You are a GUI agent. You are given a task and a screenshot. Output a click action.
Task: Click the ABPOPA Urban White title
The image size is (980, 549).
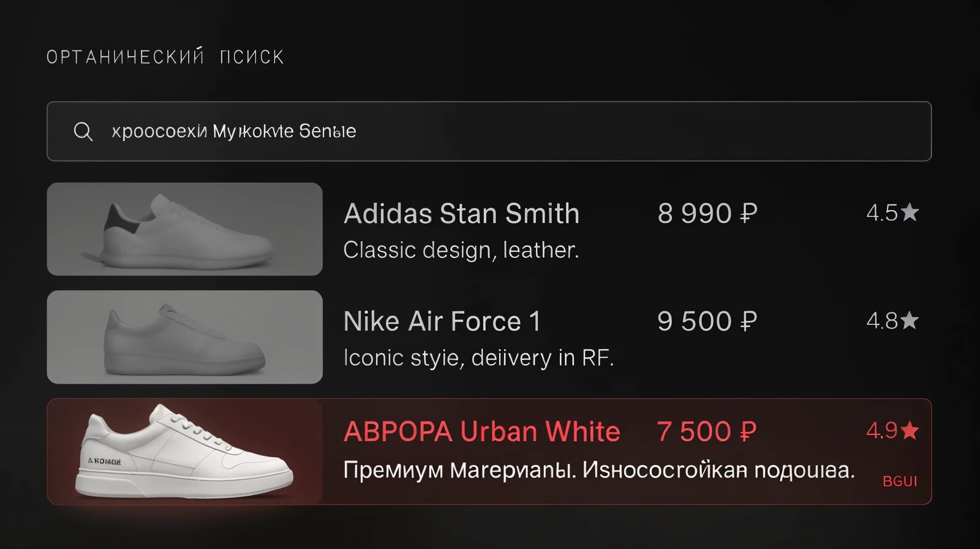tap(481, 431)
